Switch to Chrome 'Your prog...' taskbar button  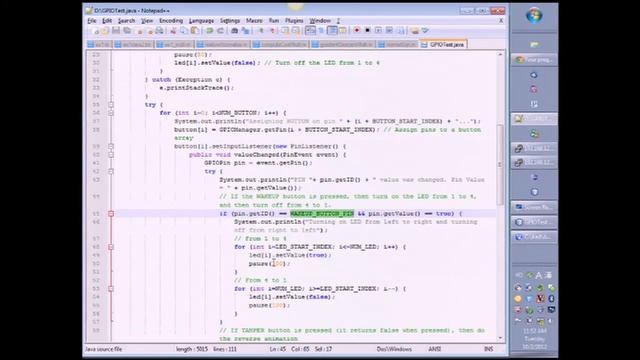coord(534,60)
